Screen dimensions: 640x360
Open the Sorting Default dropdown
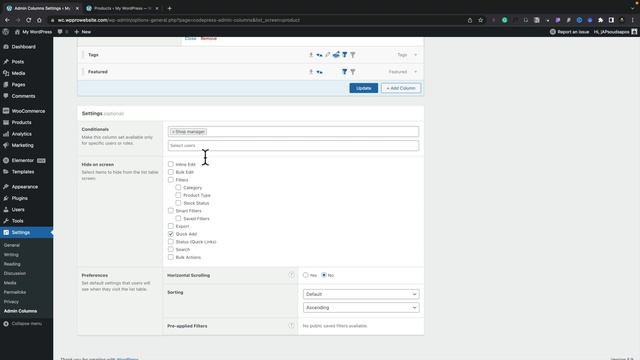(361, 294)
